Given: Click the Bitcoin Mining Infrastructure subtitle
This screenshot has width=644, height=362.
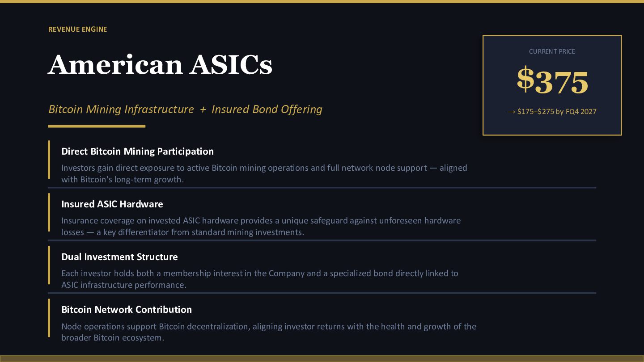Looking at the screenshot, I should [x=121, y=109].
